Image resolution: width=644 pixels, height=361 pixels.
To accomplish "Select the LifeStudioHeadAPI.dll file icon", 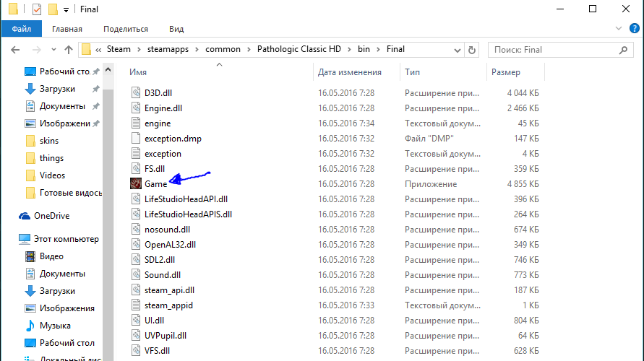I will pos(136,199).
